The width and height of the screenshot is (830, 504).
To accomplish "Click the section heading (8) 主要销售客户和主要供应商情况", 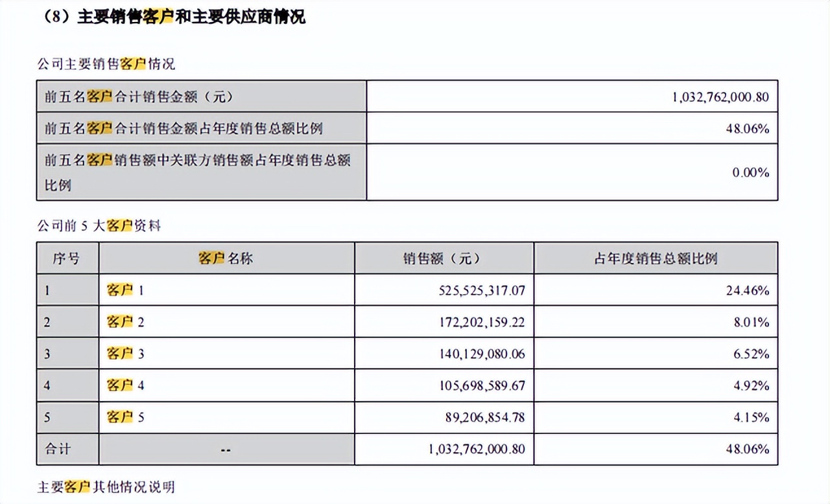I will 171,17.
